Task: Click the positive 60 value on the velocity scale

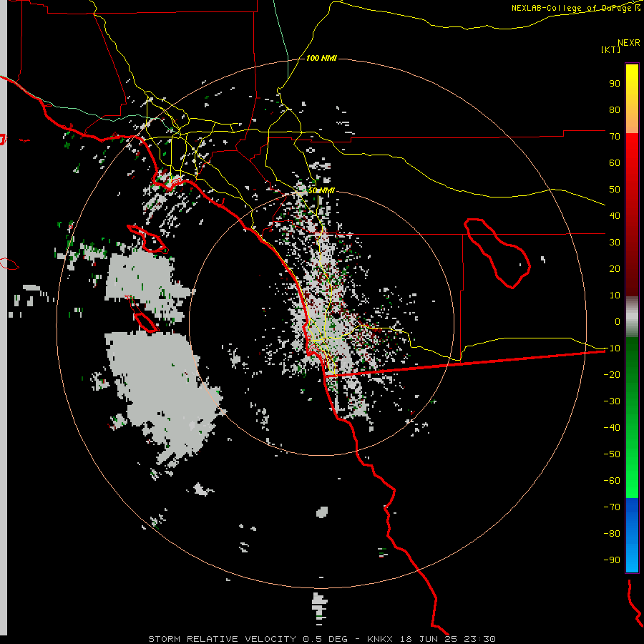Action: (x=615, y=163)
